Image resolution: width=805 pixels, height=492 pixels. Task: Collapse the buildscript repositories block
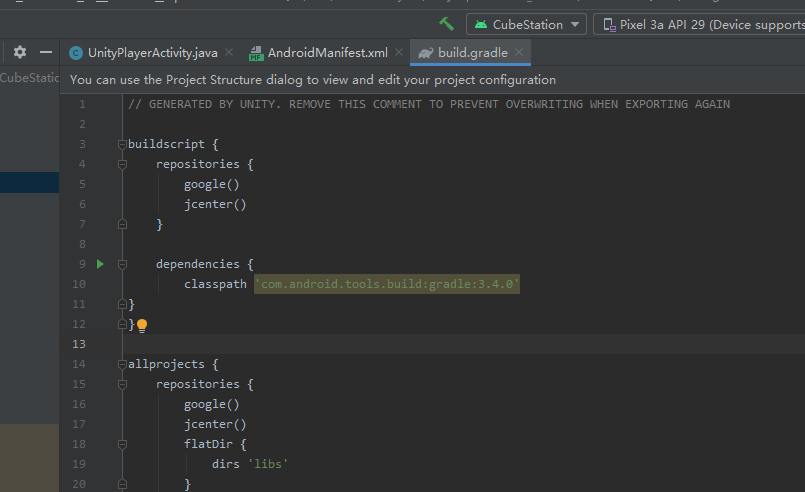tap(122, 164)
